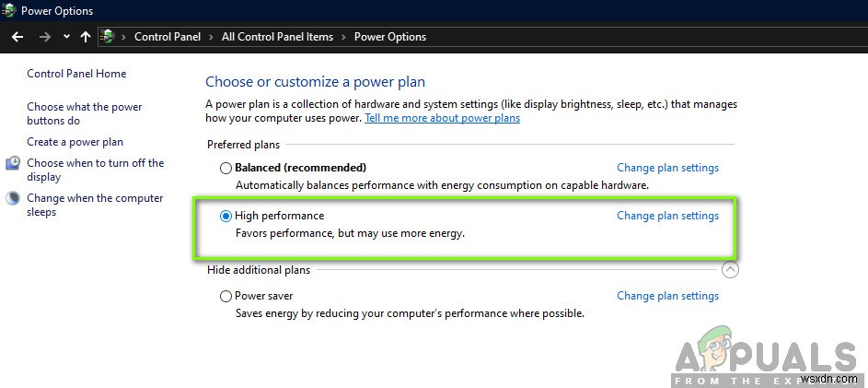
Task: Open Control Panel Home in sidebar
Action: coord(76,74)
